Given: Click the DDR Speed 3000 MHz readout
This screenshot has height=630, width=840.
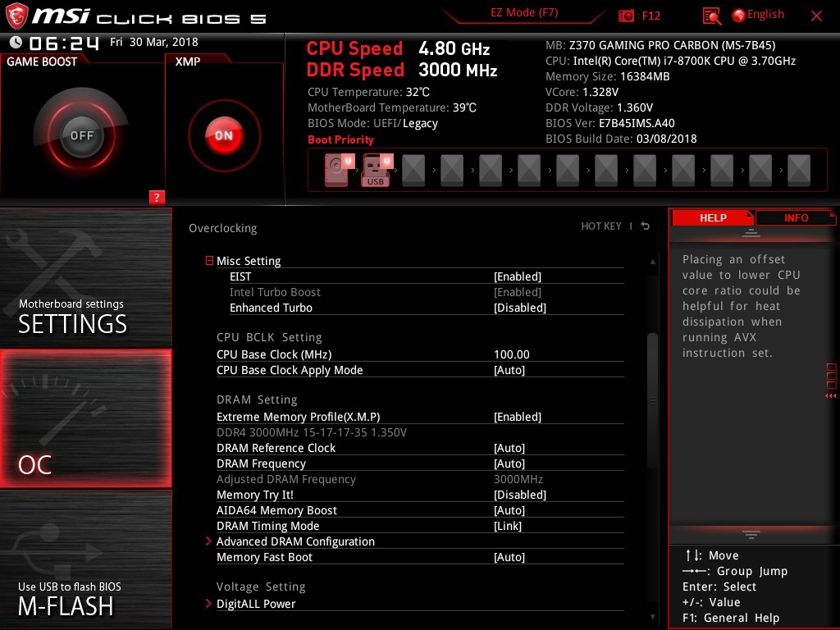Looking at the screenshot, I should [x=402, y=70].
